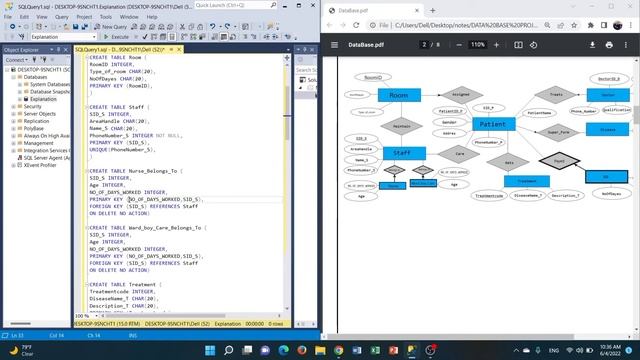Open the available databases dropdown showing Explanation
This screenshot has height=360, width=640.
coord(63,37)
